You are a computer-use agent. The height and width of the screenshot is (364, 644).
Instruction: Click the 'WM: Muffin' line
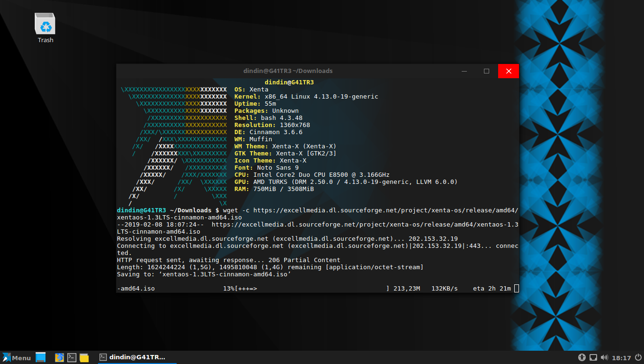point(253,139)
